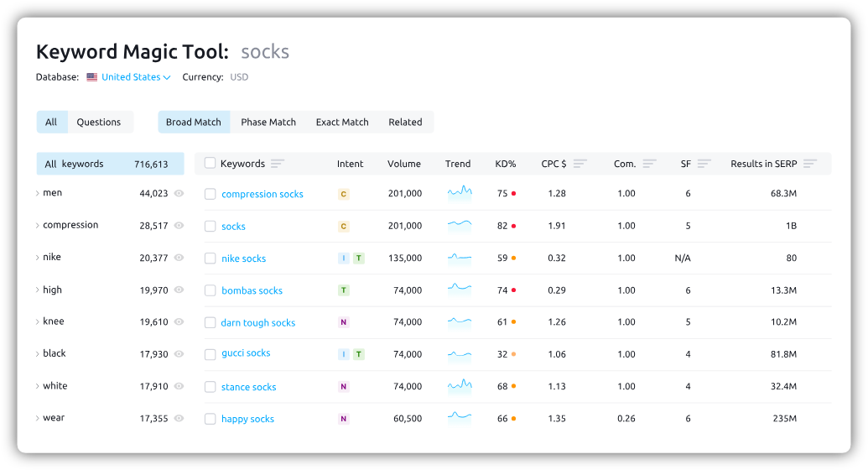Expand the knee keyword group arrow
Viewport: 868px width, 470px height.
(x=38, y=322)
